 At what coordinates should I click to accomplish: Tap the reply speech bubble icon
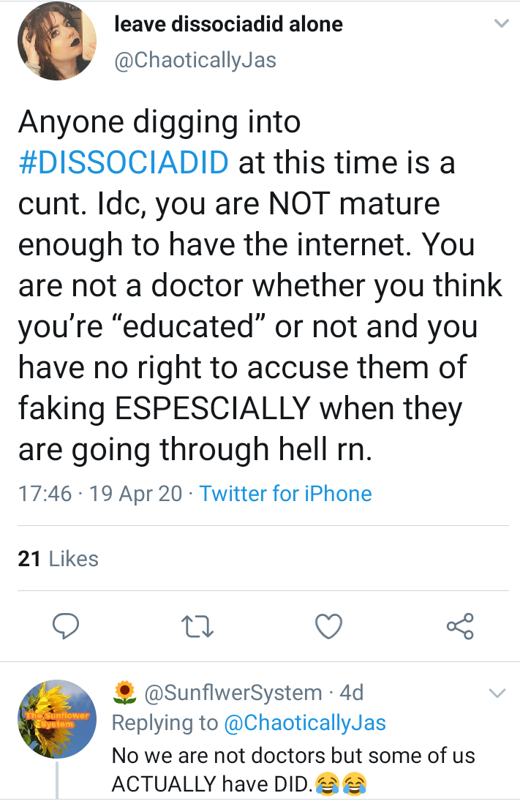pyautogui.click(x=66, y=625)
